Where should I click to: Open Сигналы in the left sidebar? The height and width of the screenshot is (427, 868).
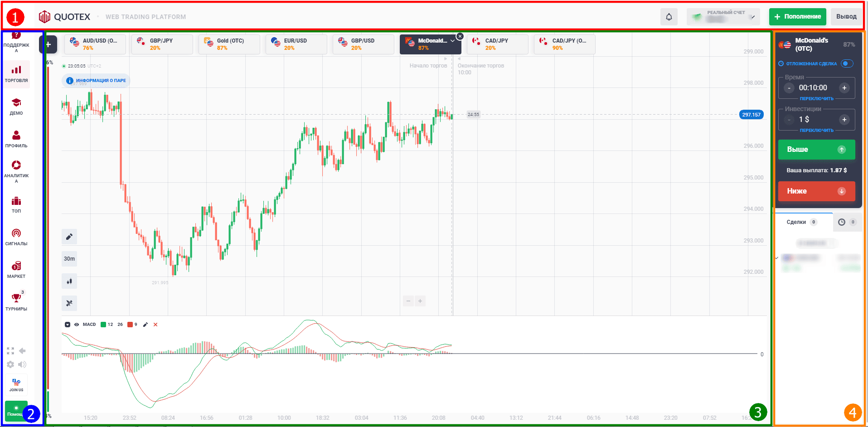tap(16, 237)
